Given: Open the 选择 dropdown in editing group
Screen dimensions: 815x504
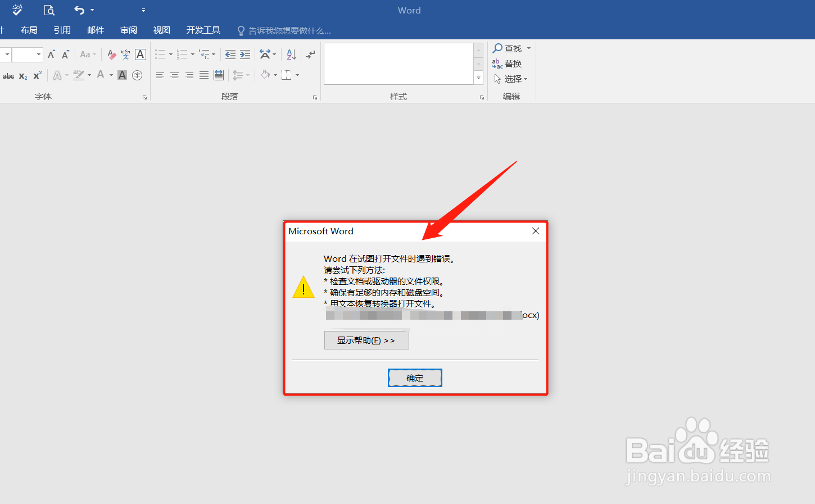Looking at the screenshot, I should 511,79.
